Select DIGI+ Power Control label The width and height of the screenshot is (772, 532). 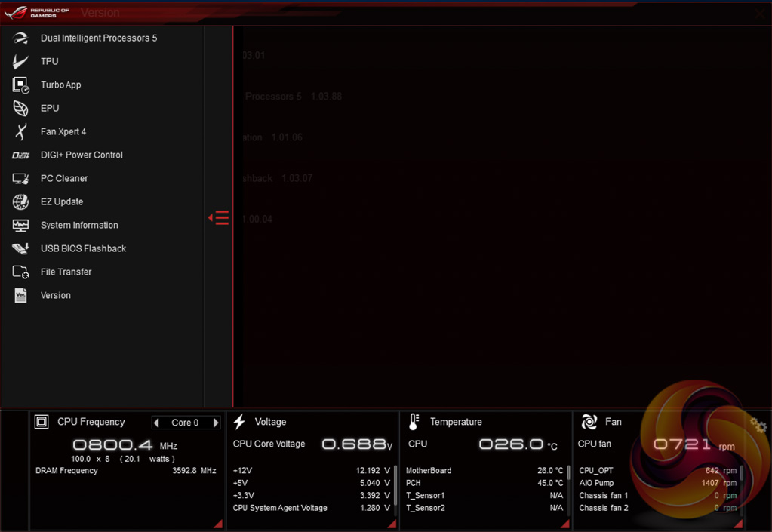pyautogui.click(x=82, y=155)
